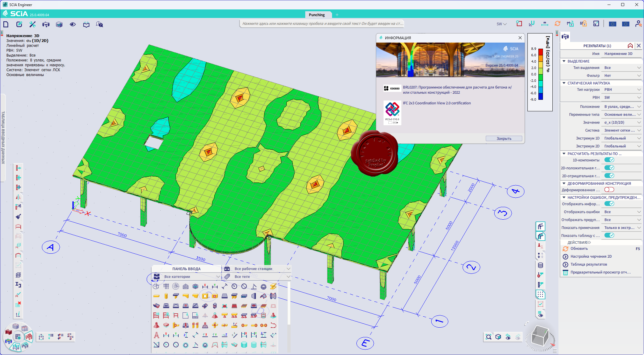The height and width of the screenshot is (355, 644).
Task: Open the Тип выделения dropdown
Action: click(x=622, y=68)
